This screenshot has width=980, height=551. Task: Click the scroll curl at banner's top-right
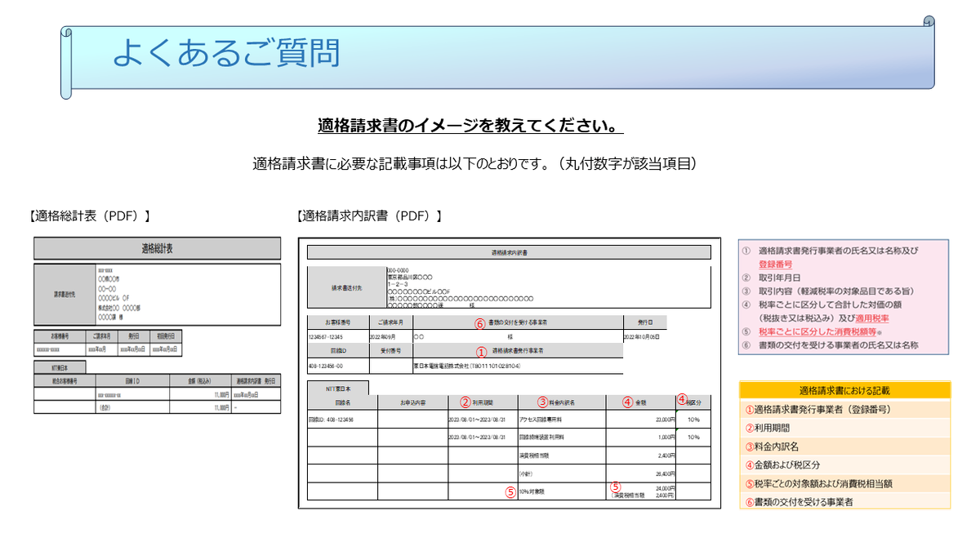(x=928, y=22)
